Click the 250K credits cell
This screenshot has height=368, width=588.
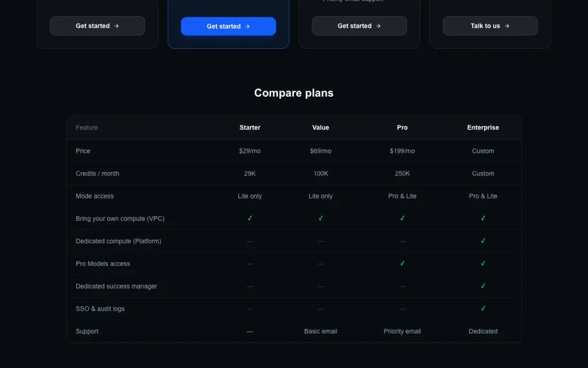(402, 174)
